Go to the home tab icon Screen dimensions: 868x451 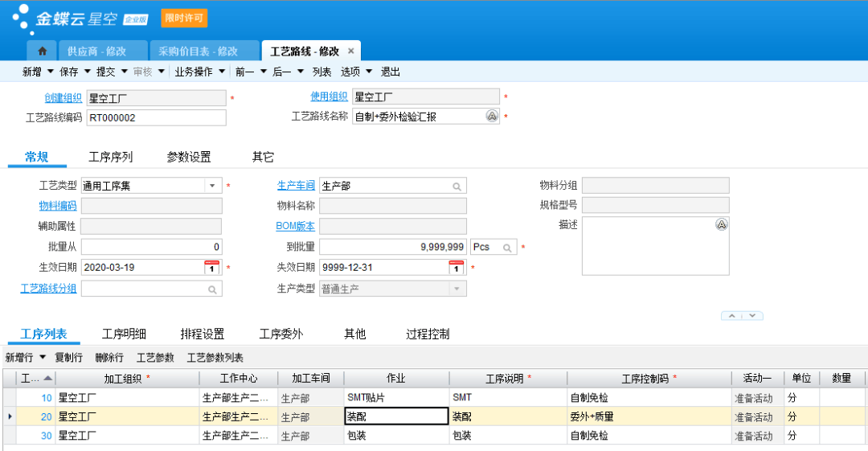pyautogui.click(x=42, y=51)
